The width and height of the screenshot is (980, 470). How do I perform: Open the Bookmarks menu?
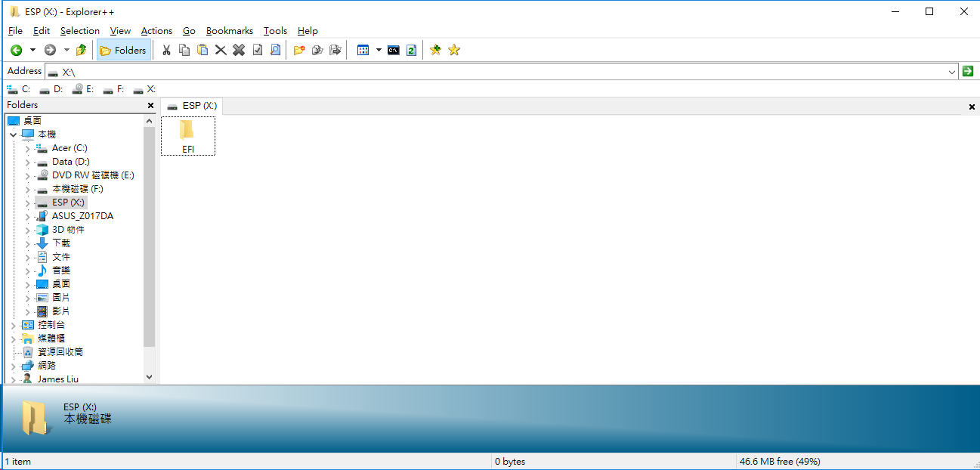tap(229, 31)
